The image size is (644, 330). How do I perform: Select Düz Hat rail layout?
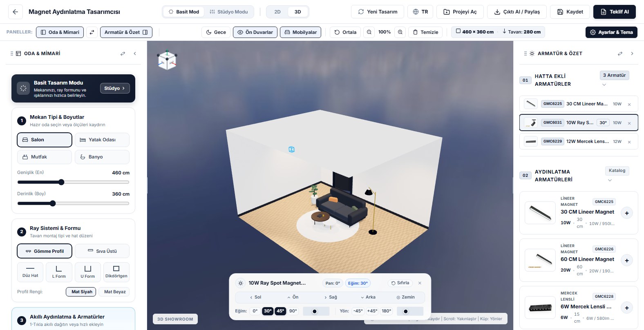click(x=30, y=272)
